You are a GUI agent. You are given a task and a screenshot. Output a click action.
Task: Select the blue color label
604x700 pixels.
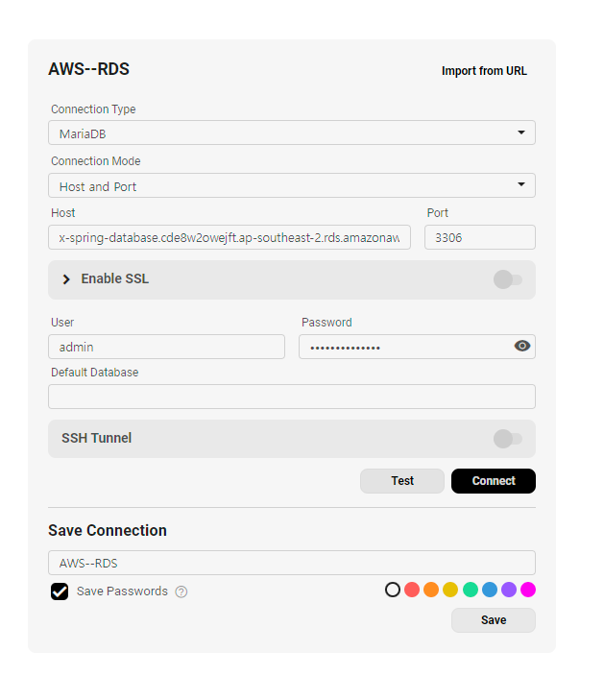[490, 590]
